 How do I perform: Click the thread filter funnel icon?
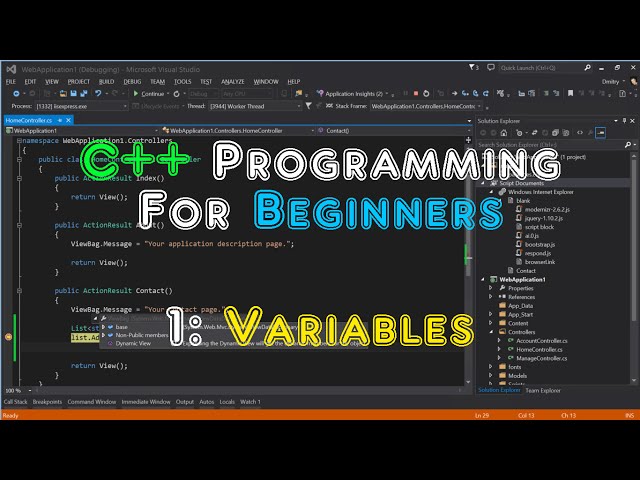click(309, 106)
